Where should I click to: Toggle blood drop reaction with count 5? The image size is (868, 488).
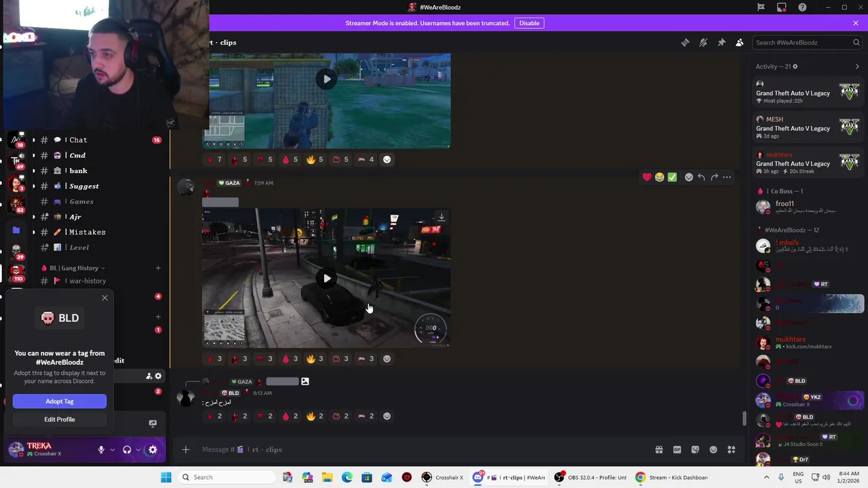coord(290,159)
